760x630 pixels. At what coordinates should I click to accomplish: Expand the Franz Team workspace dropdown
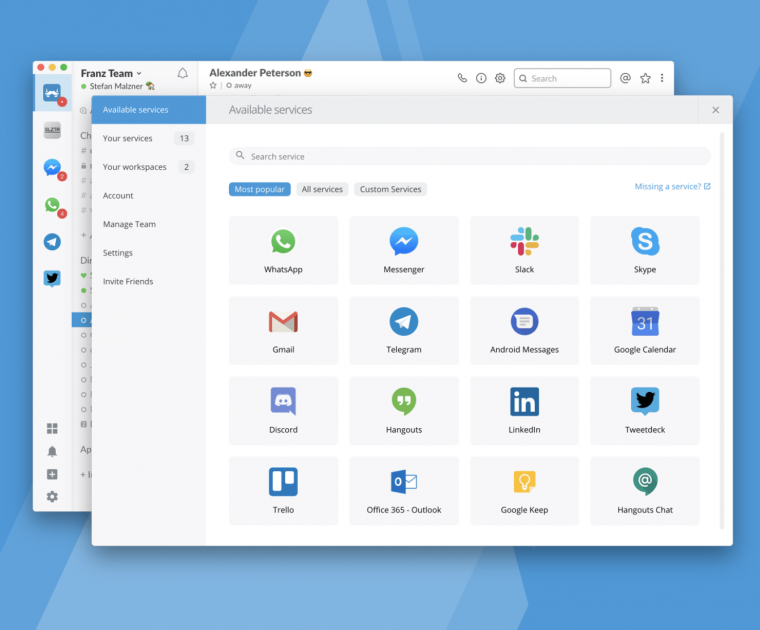(111, 73)
